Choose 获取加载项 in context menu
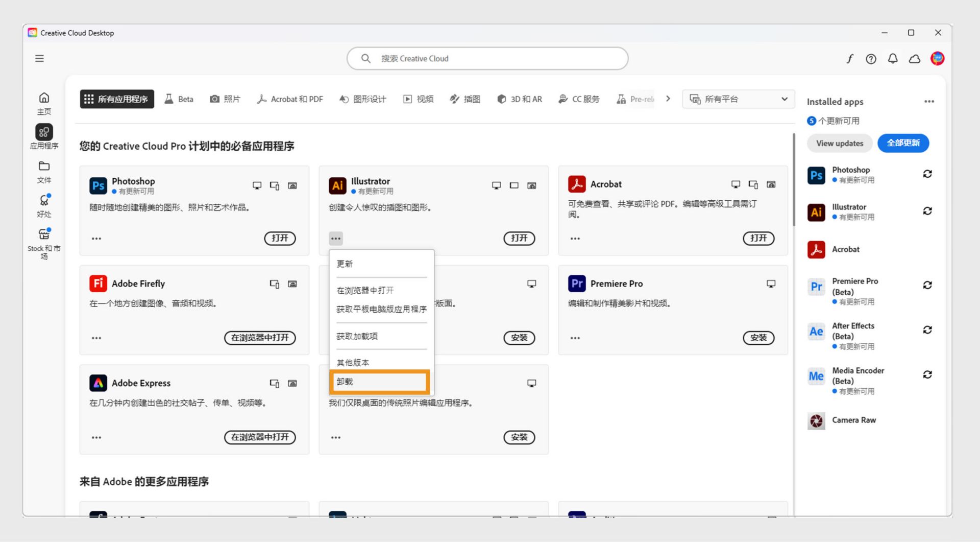This screenshot has width=980, height=542. [381, 337]
